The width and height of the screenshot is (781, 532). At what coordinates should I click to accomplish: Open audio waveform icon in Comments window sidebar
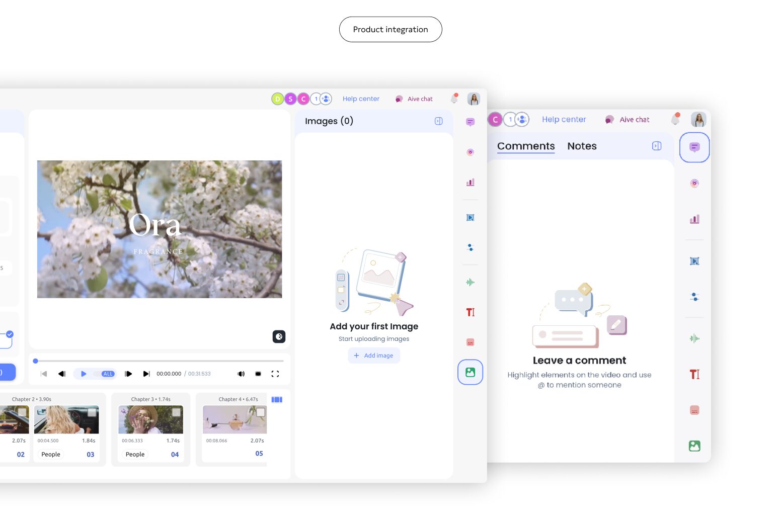tap(694, 338)
